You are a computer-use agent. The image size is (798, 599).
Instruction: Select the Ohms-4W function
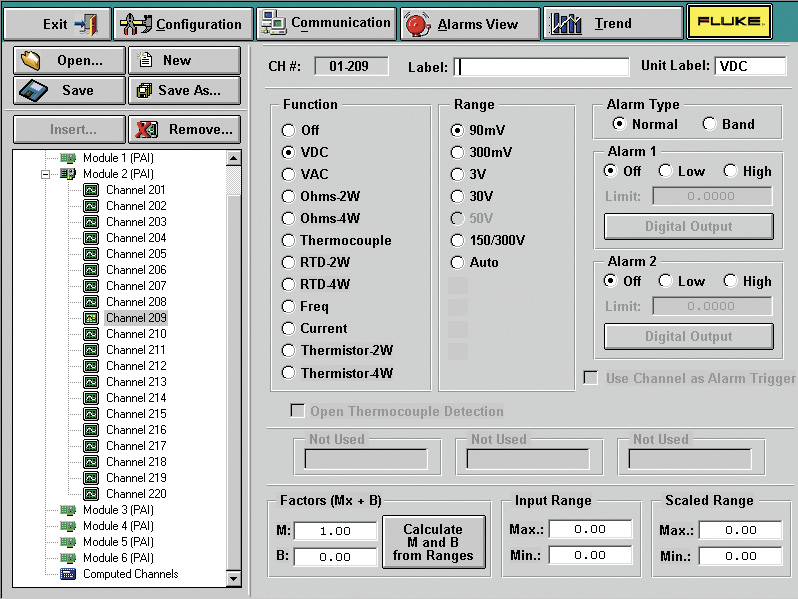(x=288, y=218)
